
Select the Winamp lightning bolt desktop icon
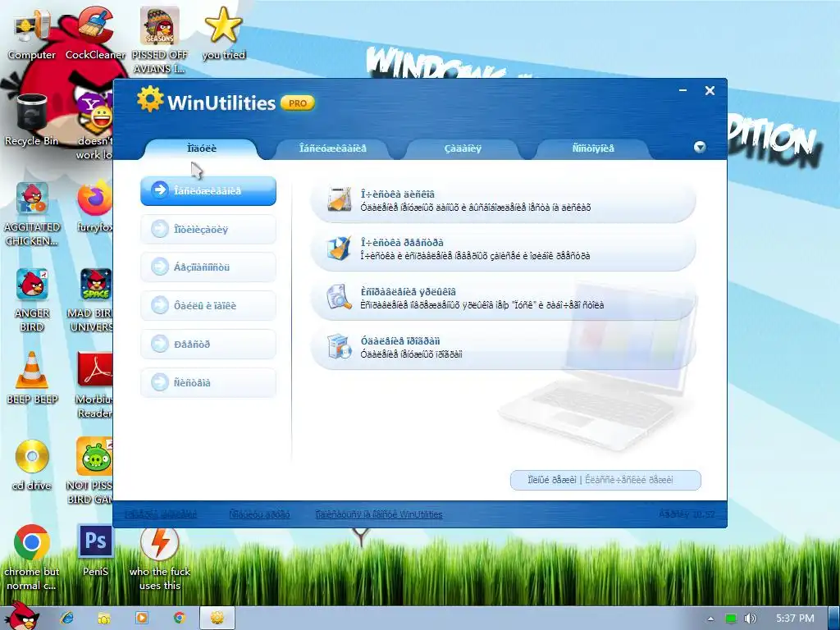tap(160, 557)
